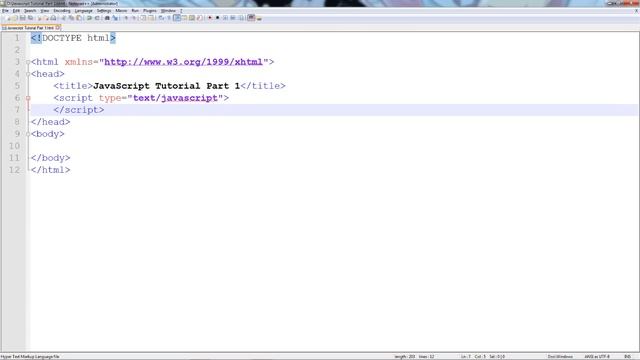640x360 pixels.
Task: Click the closing </html> tag
Action: tap(51, 170)
